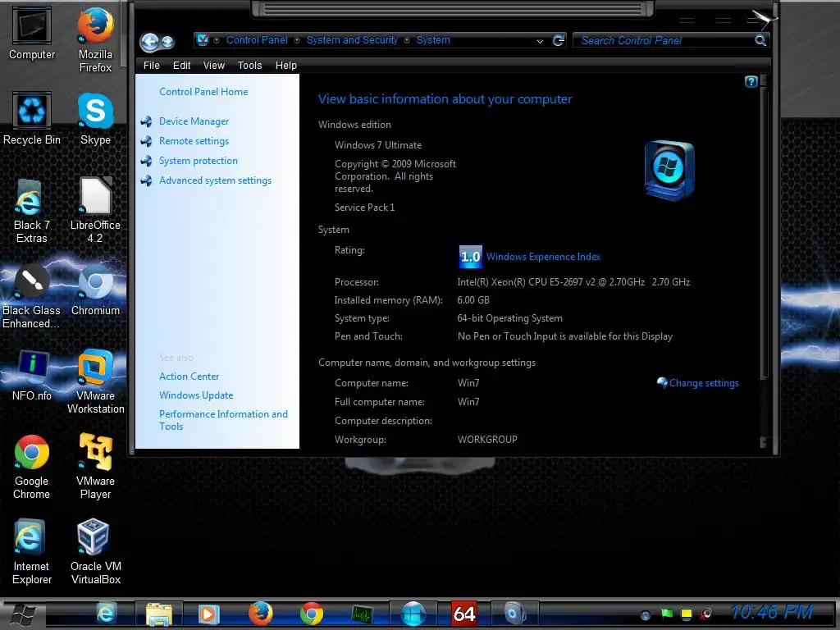Open Firefox from the taskbar

tap(260, 614)
